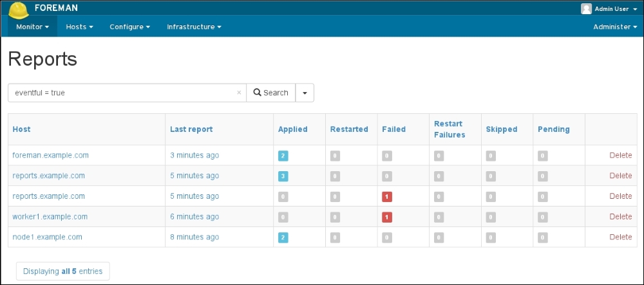Click Applied badge 2 for node1.example.com

283,238
